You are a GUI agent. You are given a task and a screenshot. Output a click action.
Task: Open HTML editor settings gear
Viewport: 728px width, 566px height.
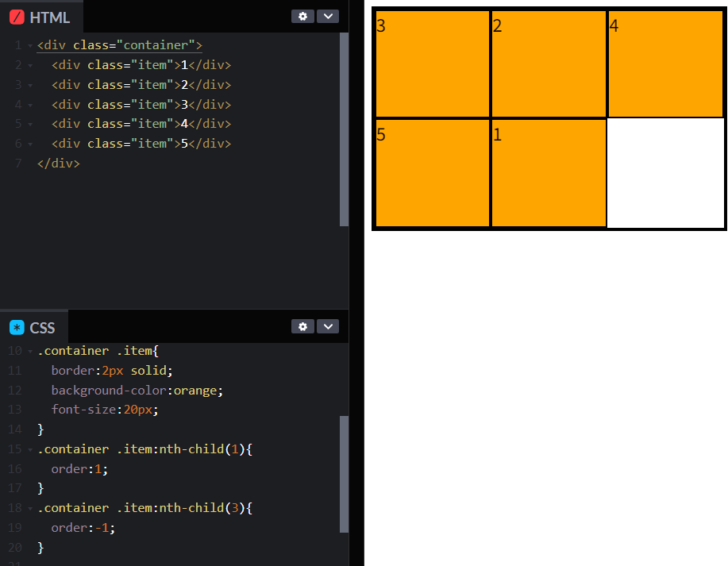302,16
